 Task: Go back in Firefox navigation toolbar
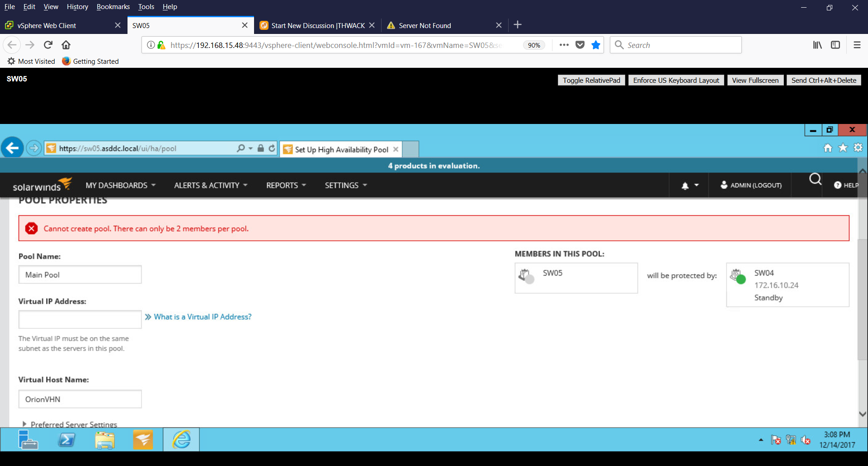tap(12, 45)
